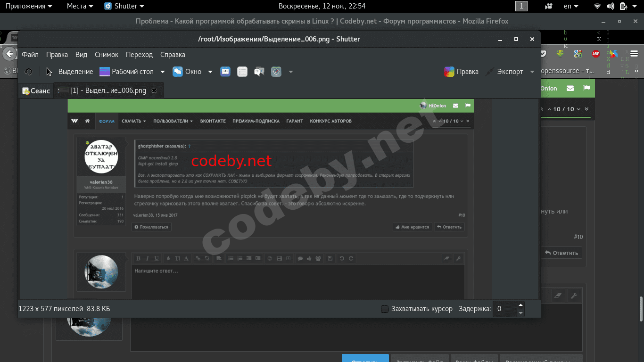Open the forum inbox envelope icon
This screenshot has height=362, width=644.
[570, 88]
